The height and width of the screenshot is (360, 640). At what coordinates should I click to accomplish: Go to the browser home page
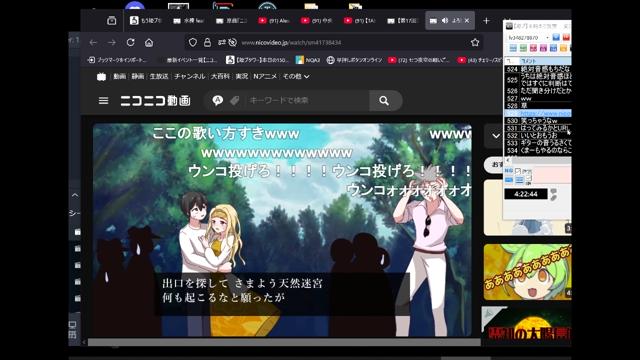(149, 42)
